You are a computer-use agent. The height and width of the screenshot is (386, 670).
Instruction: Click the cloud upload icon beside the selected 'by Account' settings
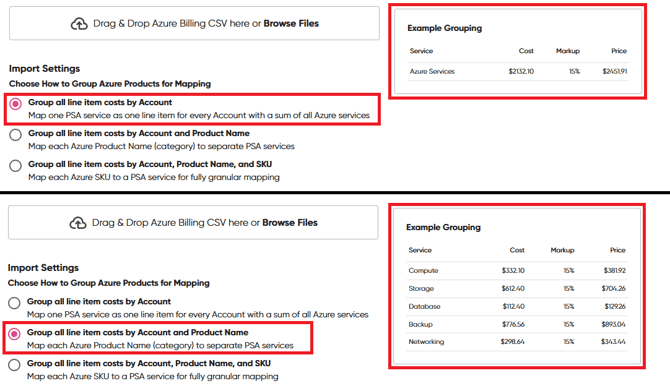[x=79, y=24]
